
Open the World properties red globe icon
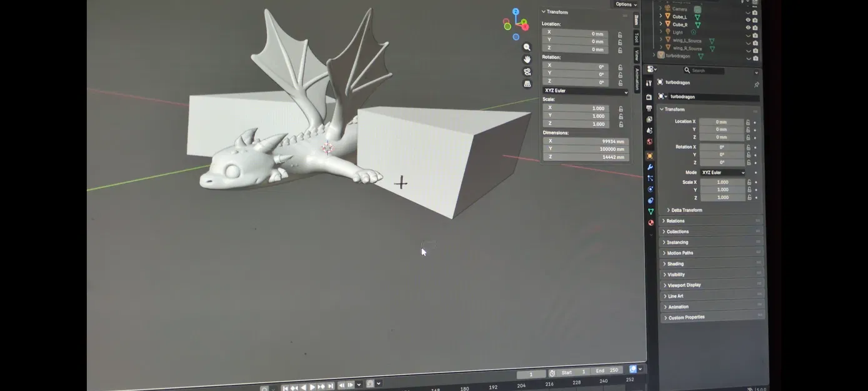click(x=649, y=141)
